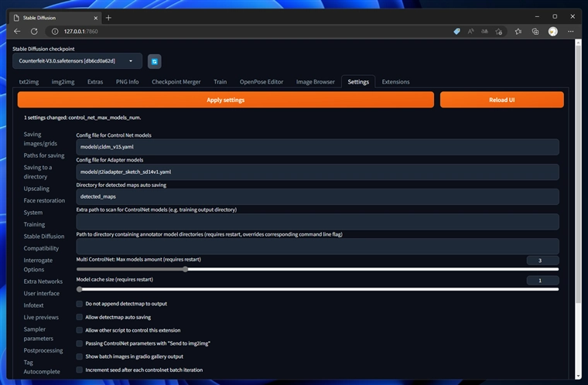Open Stable Diffusion settings section
Image resolution: width=588 pixels, height=385 pixels.
[44, 236]
